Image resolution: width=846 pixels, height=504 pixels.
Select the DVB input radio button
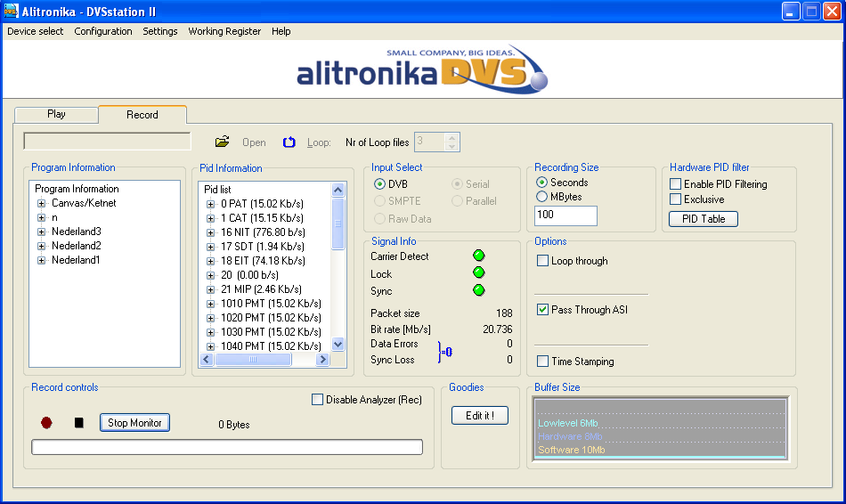[380, 184]
